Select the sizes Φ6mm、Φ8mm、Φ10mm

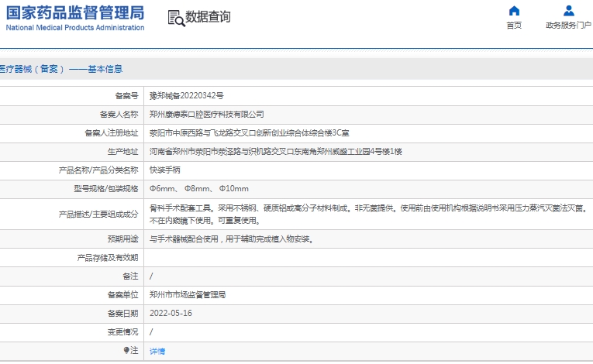coord(199,188)
